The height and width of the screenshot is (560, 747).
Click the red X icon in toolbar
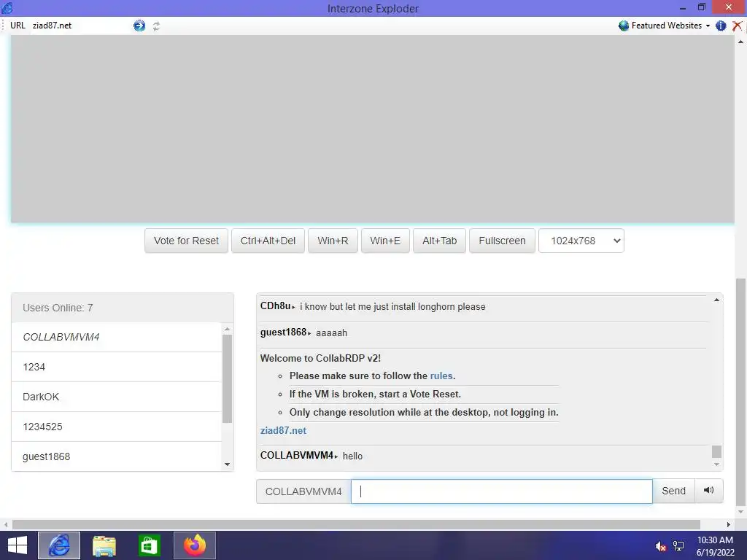tap(737, 26)
